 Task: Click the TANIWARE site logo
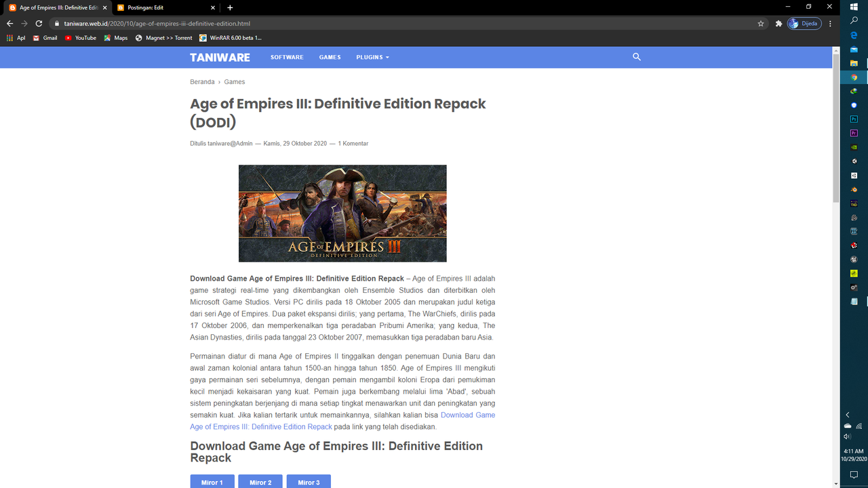pos(220,58)
